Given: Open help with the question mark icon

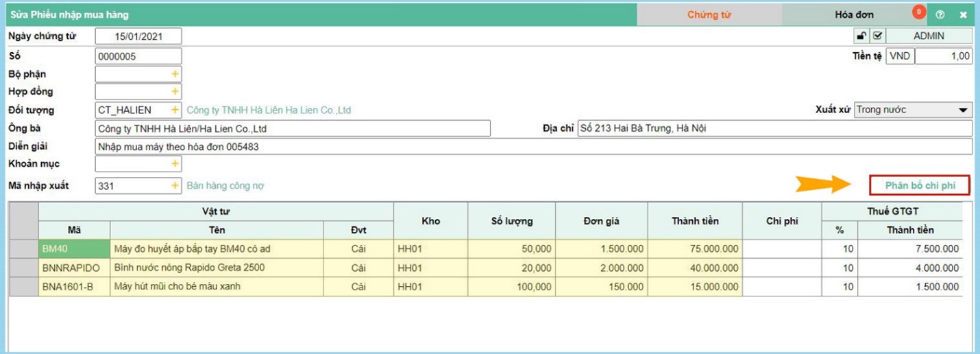Looking at the screenshot, I should point(940,14).
